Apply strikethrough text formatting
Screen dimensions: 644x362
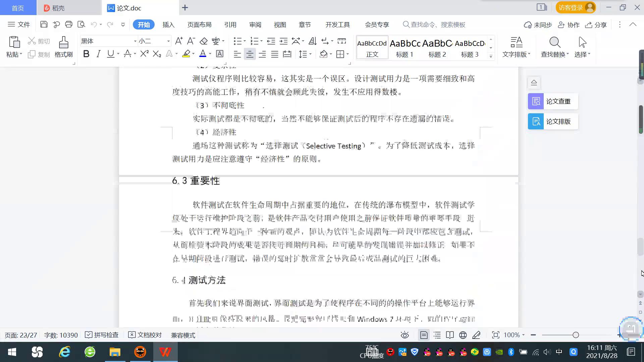coord(127,54)
